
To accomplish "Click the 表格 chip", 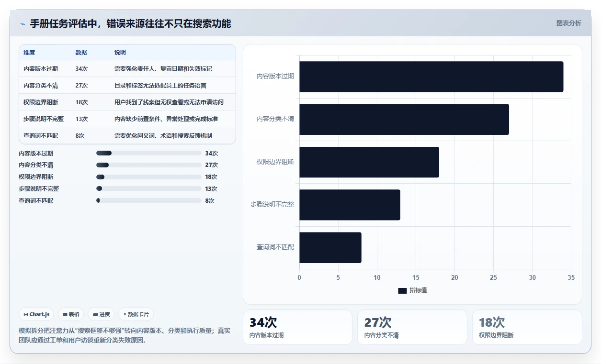I will pos(71,314).
